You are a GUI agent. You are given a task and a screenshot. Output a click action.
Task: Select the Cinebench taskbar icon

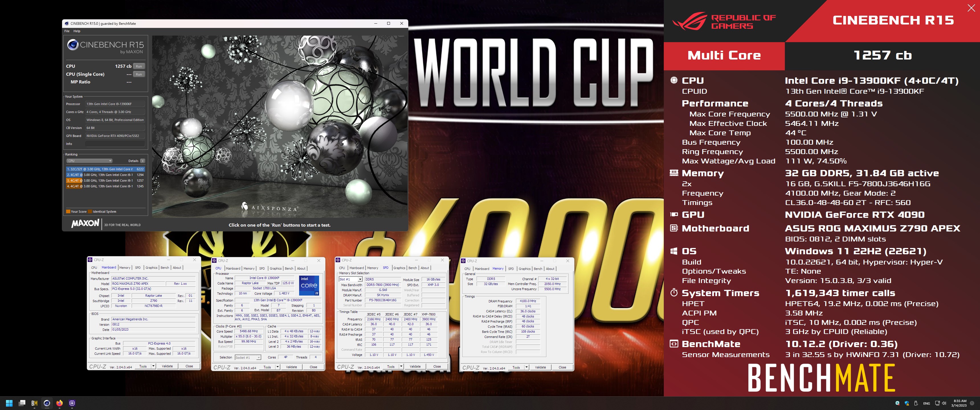[x=47, y=403]
